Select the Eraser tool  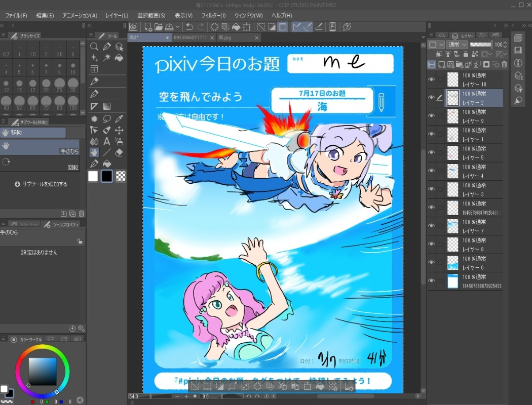[x=120, y=152]
